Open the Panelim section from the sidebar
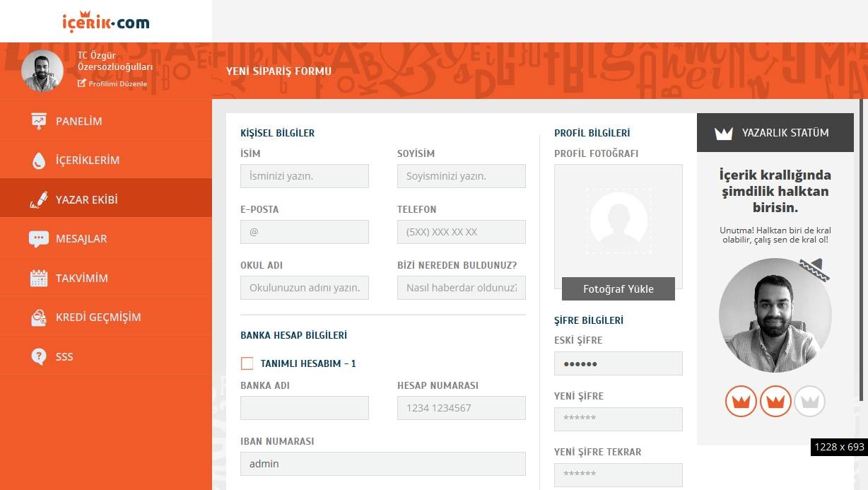Screen dimensions: 868x490 tap(78, 120)
